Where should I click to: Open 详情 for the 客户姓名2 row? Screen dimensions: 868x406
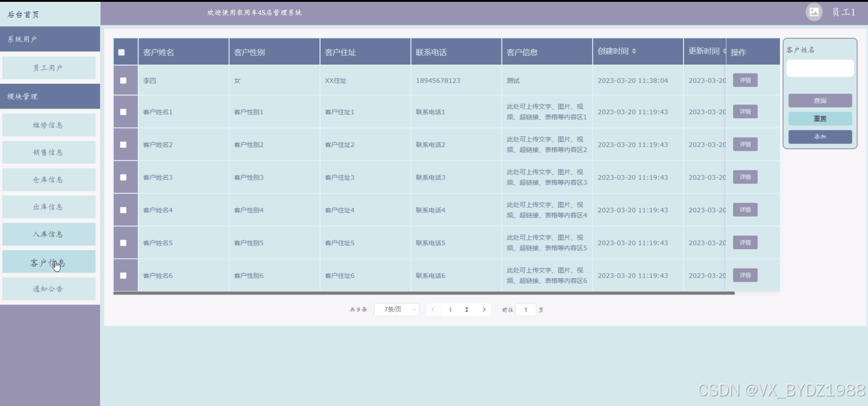(x=745, y=144)
